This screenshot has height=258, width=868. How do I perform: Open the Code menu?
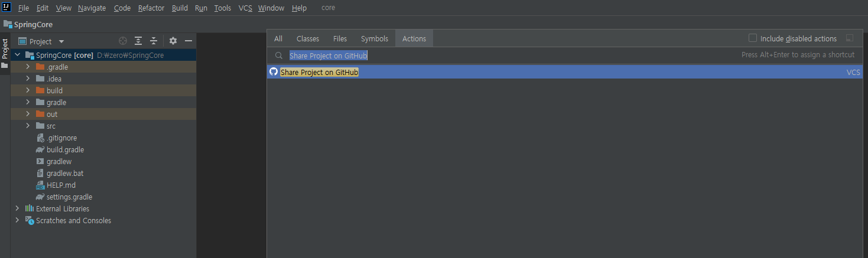coord(122,8)
